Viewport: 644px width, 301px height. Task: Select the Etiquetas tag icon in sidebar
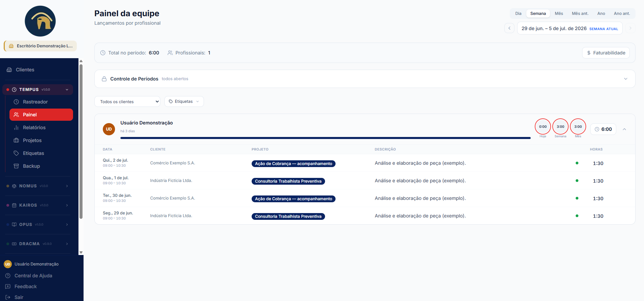click(x=16, y=153)
